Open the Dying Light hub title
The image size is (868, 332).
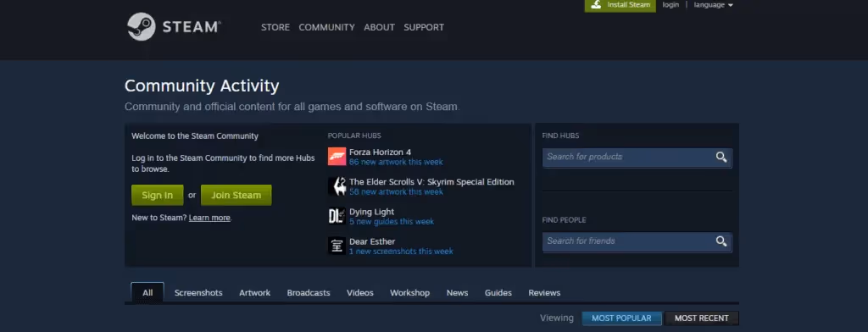coord(371,212)
